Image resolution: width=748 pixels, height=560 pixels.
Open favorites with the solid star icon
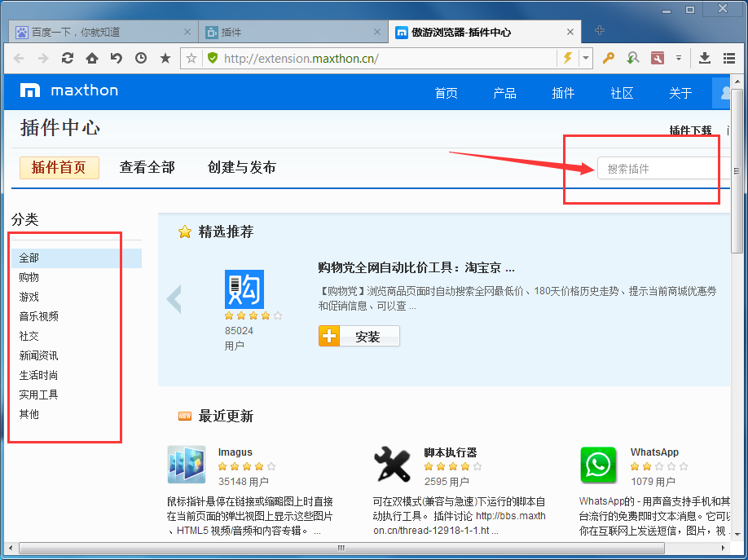pos(165,58)
